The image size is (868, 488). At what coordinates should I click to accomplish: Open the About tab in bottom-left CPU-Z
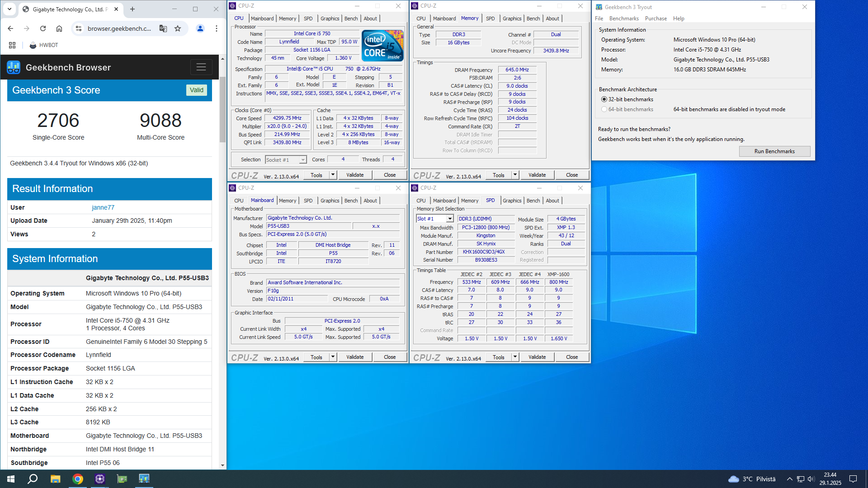click(370, 201)
